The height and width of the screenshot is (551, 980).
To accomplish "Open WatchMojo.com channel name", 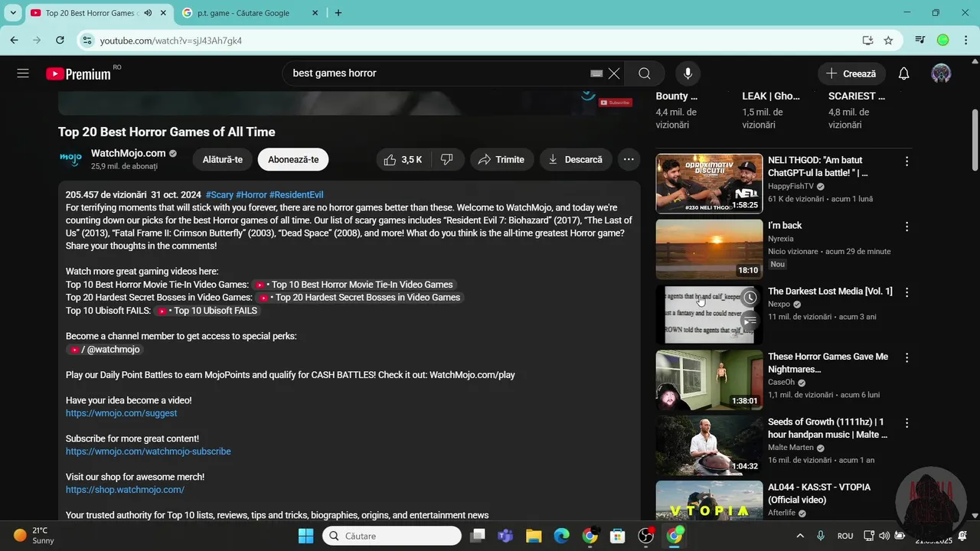I will point(129,153).
